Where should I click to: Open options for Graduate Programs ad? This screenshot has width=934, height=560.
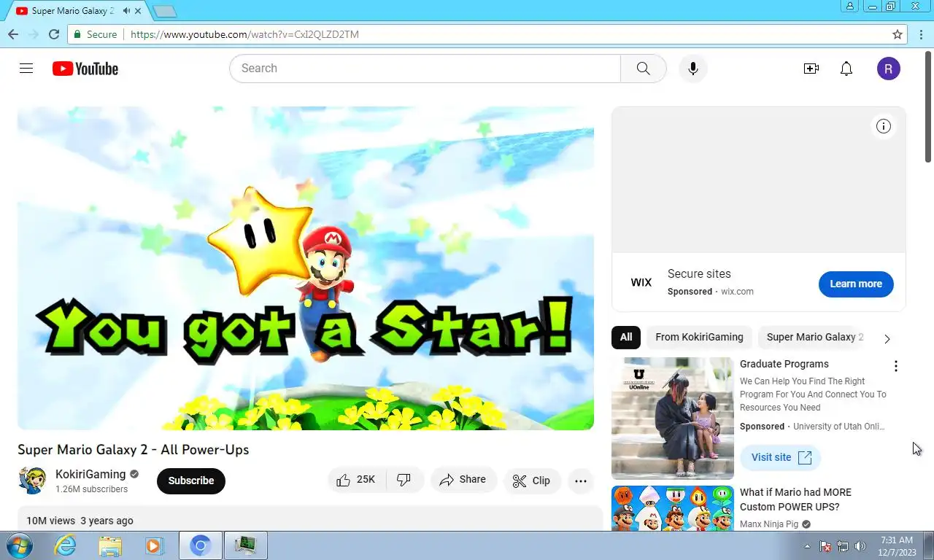(x=896, y=366)
